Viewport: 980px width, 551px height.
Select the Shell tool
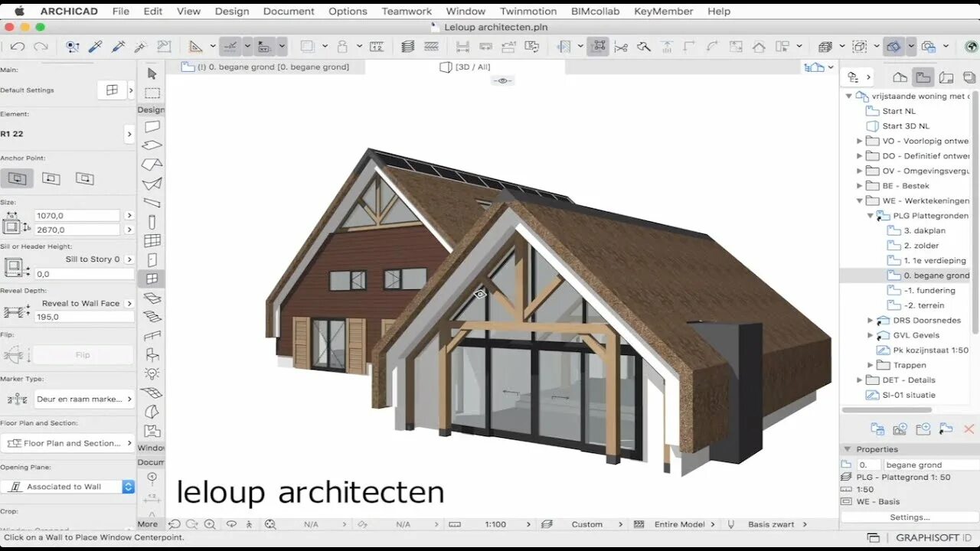[x=152, y=184]
